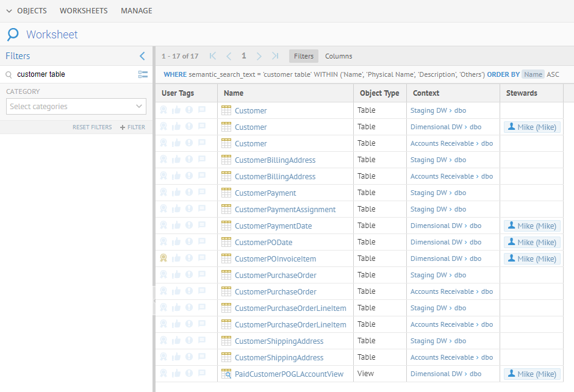Click the comment icon on CustomerPaymentDate row
This screenshot has height=392, width=574.
tap(202, 226)
